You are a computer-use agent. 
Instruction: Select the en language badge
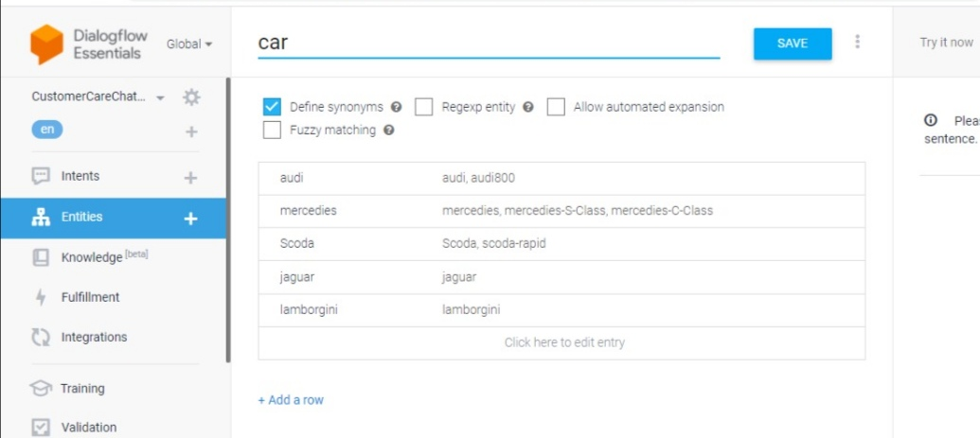(47, 130)
